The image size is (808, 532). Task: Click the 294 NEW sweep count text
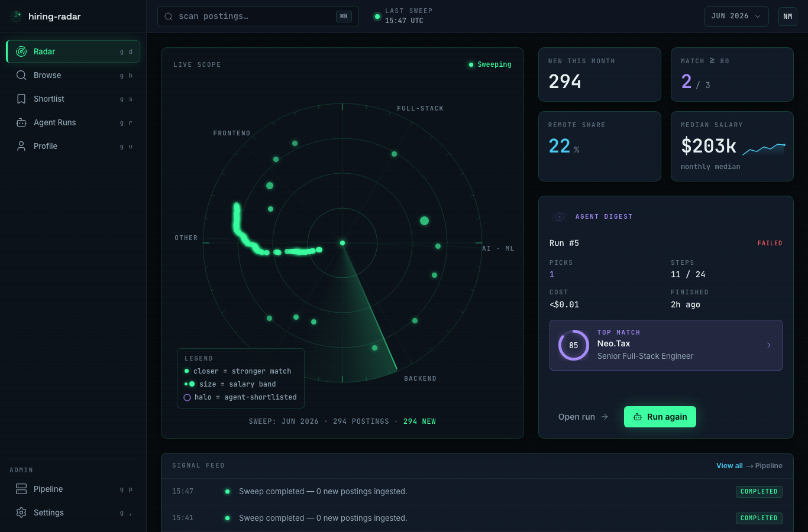[x=419, y=421]
